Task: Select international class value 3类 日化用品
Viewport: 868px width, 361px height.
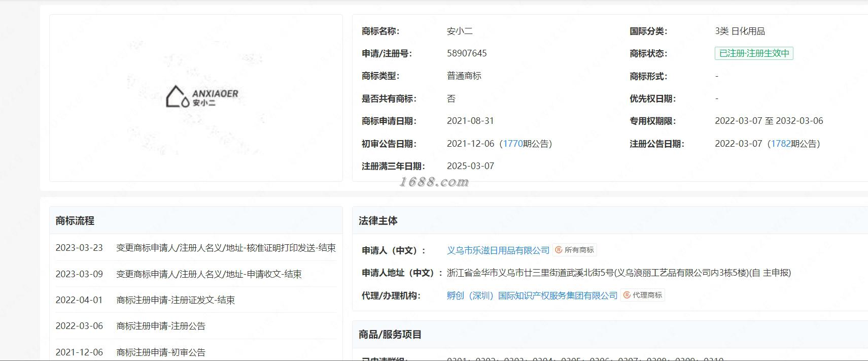Action: pos(740,31)
